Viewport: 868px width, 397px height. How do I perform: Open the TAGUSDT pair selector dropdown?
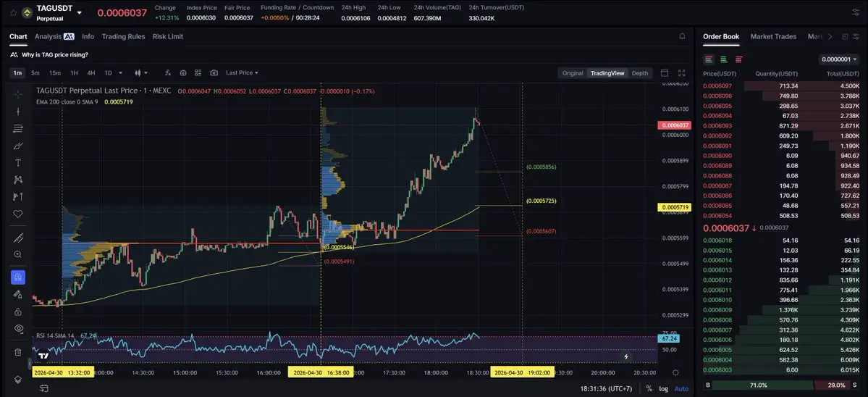click(79, 13)
